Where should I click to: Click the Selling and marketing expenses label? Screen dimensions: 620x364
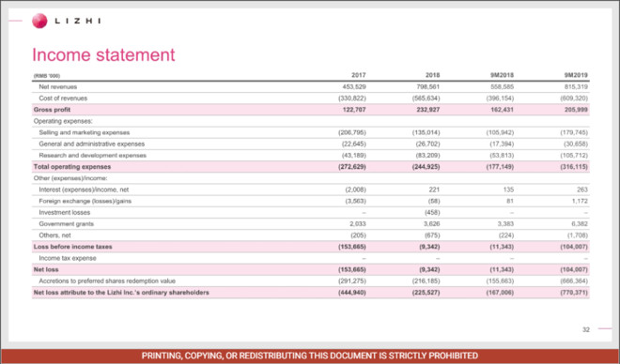click(85, 132)
